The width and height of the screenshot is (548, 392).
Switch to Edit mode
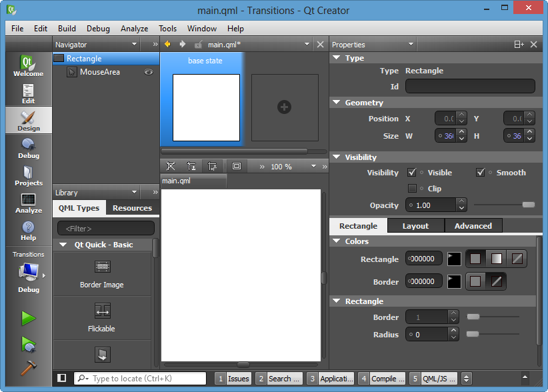(x=28, y=93)
